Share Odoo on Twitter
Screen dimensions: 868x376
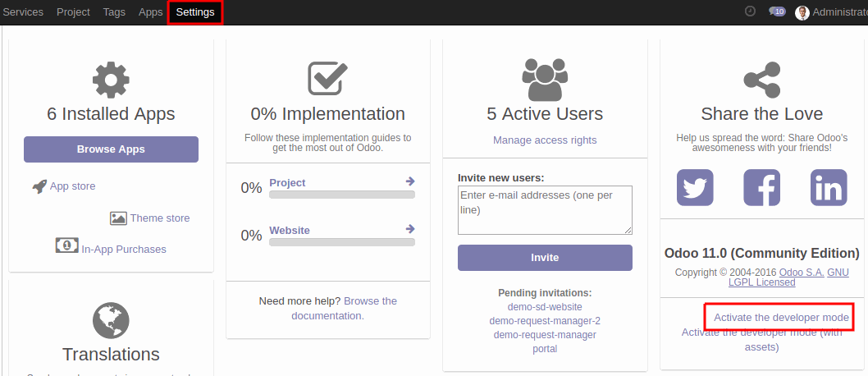(x=695, y=188)
